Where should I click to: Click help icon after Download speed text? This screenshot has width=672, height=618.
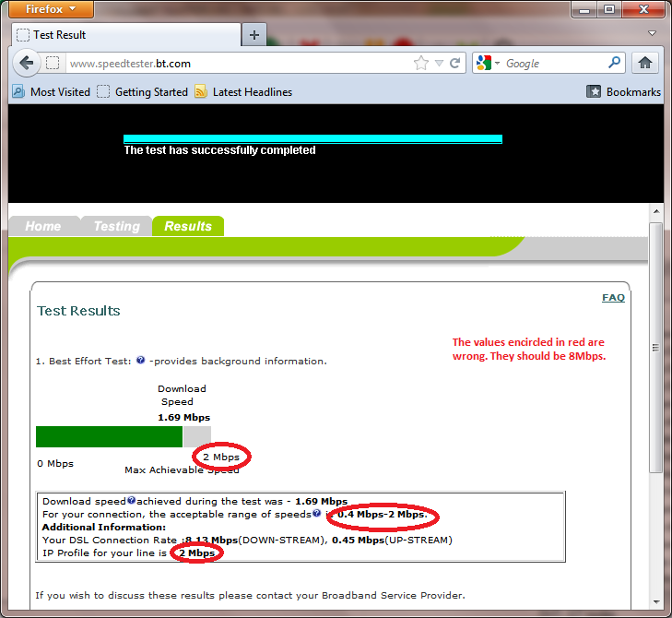[132, 500]
